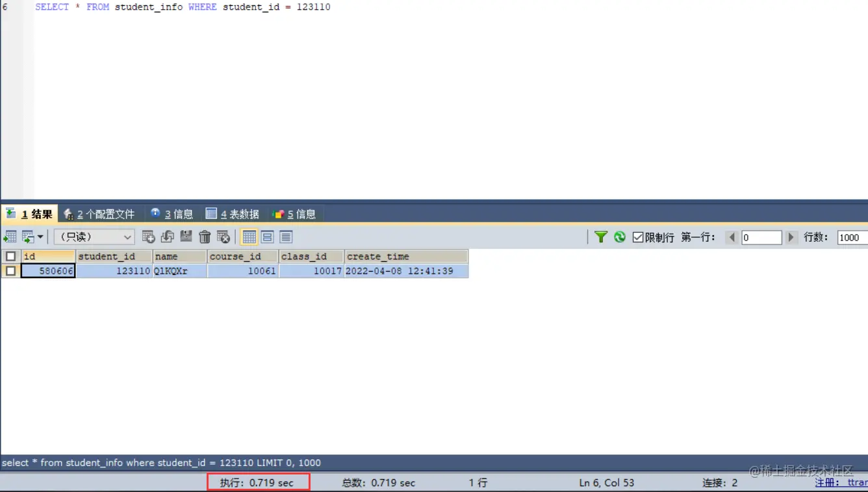Click the green filter funnel icon

pyautogui.click(x=601, y=237)
